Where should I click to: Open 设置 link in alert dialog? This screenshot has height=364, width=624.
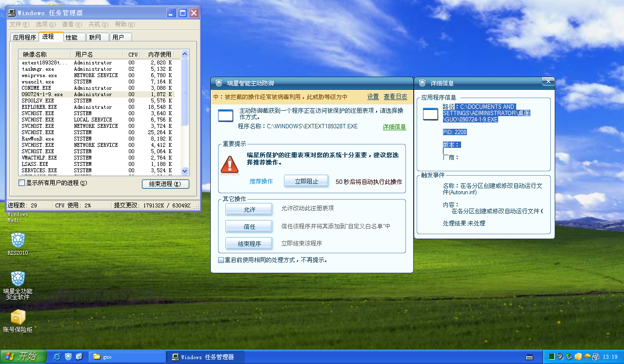click(x=373, y=97)
